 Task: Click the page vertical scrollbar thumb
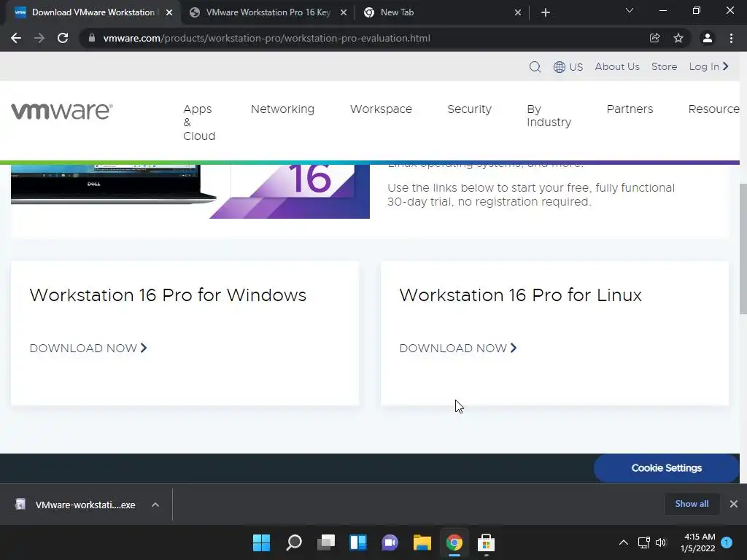(743, 249)
